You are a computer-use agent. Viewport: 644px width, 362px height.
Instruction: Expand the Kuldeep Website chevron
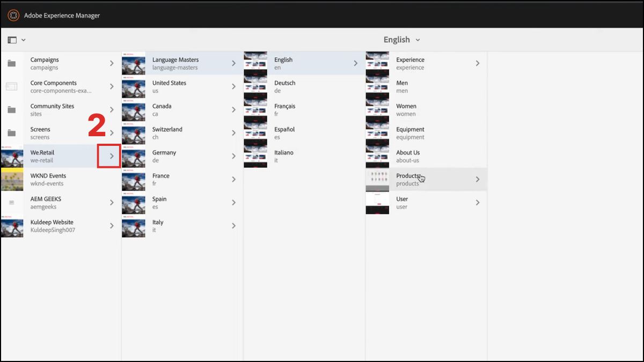[112, 226]
